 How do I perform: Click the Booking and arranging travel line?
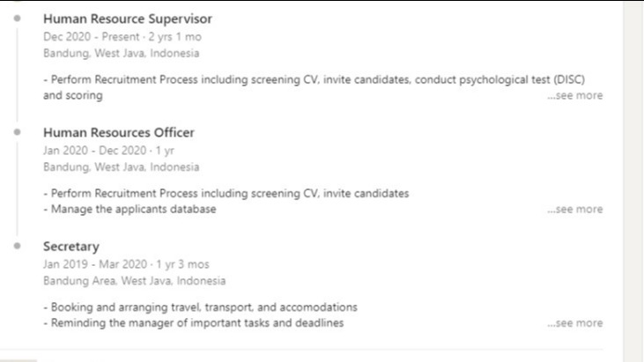(x=200, y=307)
